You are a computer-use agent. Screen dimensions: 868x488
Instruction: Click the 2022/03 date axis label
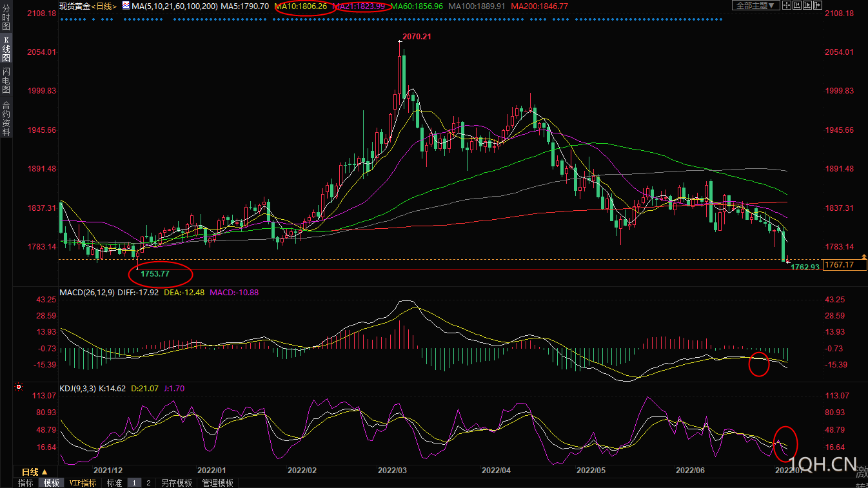click(x=393, y=471)
